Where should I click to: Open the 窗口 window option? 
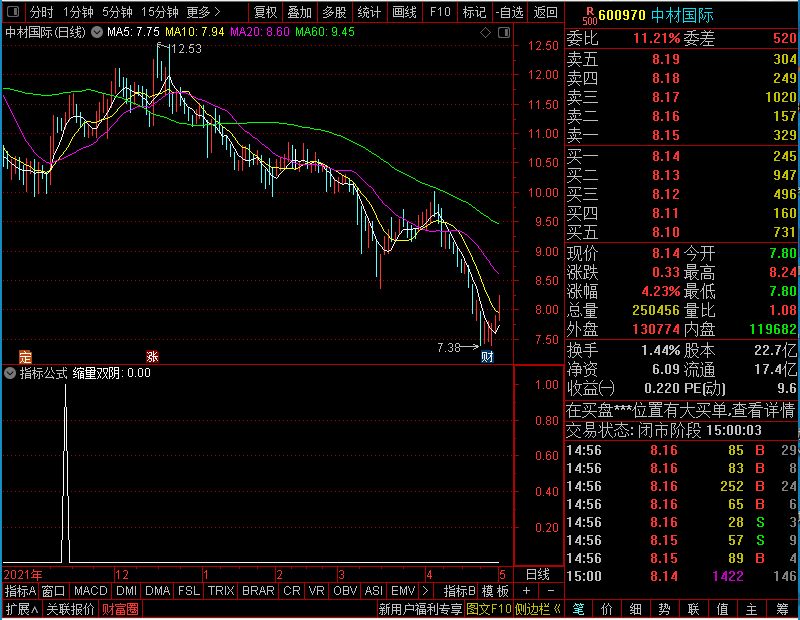pos(54,591)
